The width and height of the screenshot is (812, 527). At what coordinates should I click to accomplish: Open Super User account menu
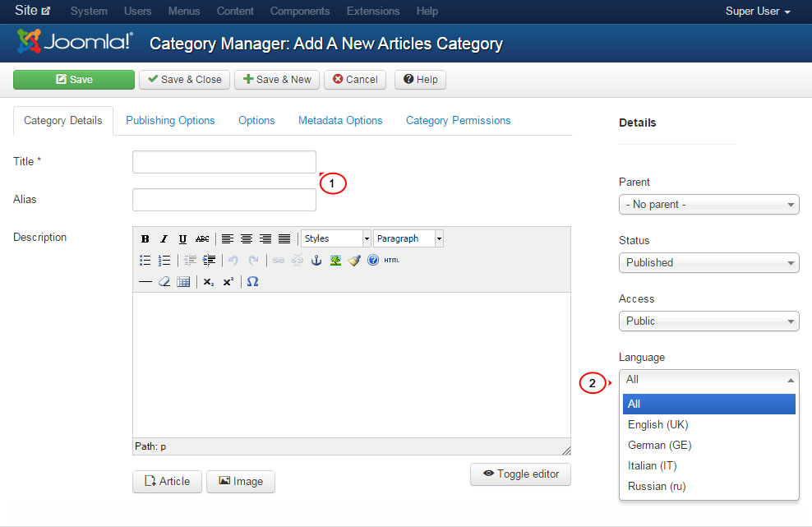[x=758, y=12]
